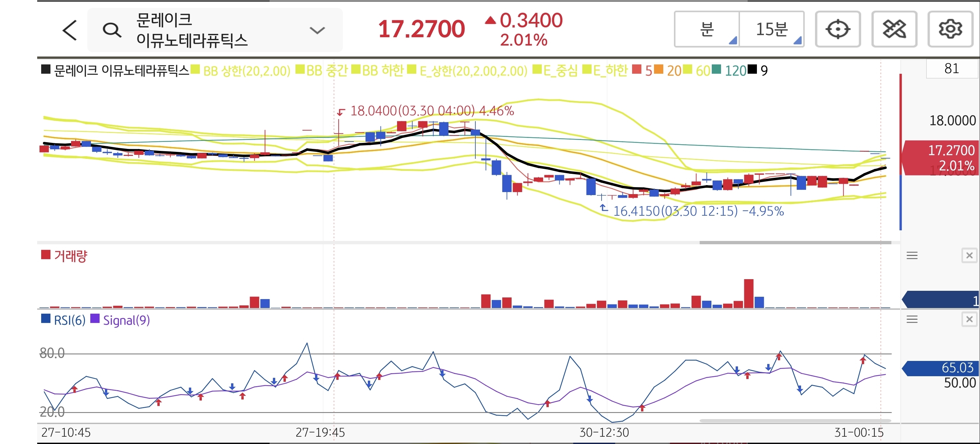
Task: Toggle the 120 moving average legend
Action: [x=735, y=71]
